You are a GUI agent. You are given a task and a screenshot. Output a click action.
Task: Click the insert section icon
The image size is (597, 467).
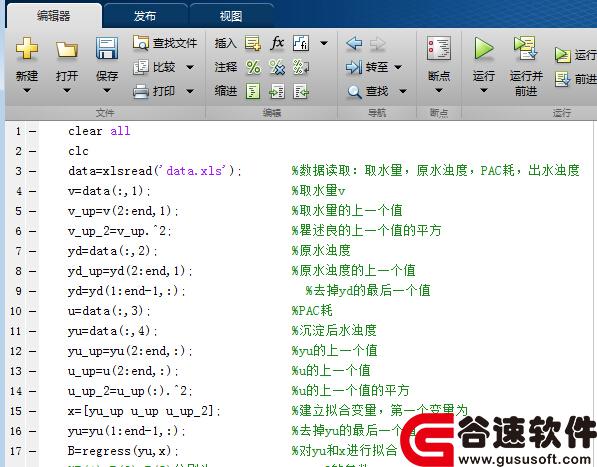pyautogui.click(x=253, y=43)
